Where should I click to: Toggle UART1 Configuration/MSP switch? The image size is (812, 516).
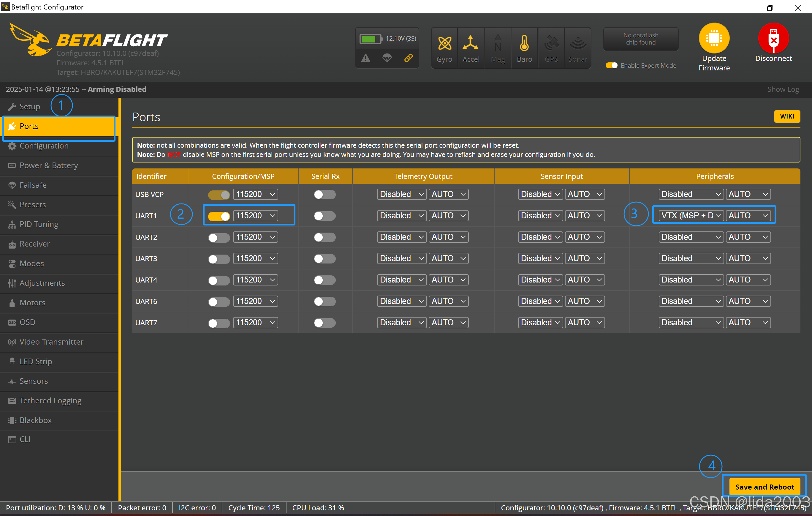(219, 216)
